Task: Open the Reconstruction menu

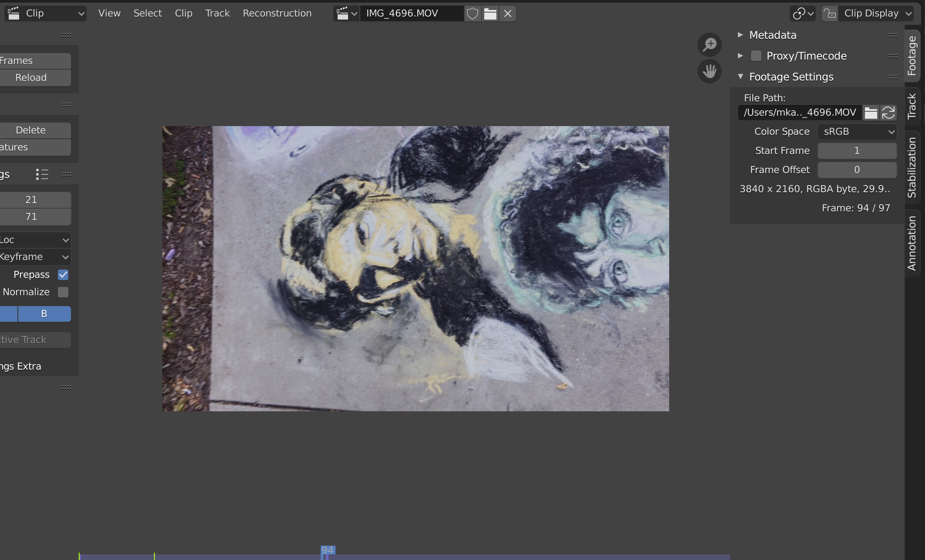Action: click(277, 13)
